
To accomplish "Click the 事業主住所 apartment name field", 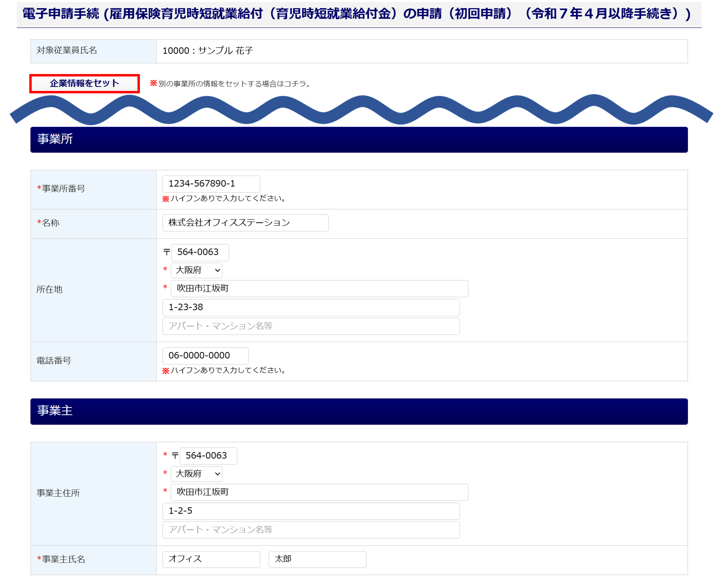I will point(311,530).
